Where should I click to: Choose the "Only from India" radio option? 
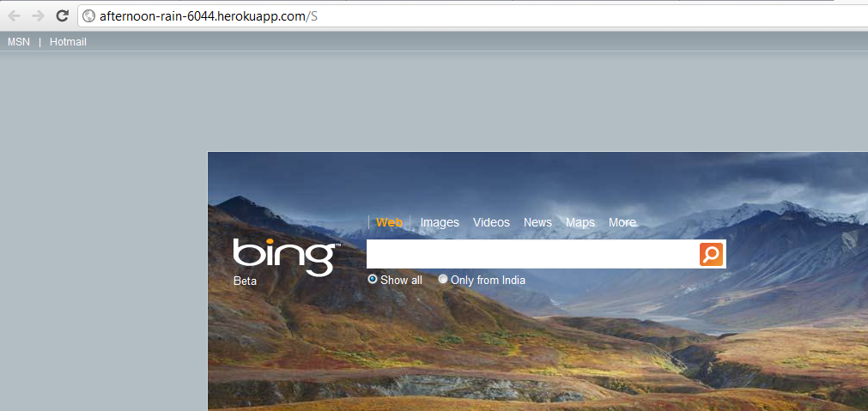(443, 279)
